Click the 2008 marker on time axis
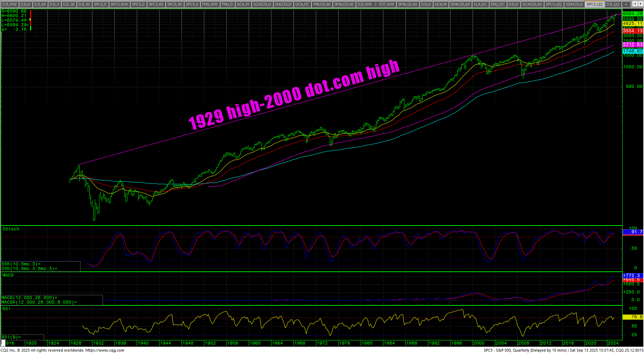The width and height of the screenshot is (644, 353). coord(523,343)
